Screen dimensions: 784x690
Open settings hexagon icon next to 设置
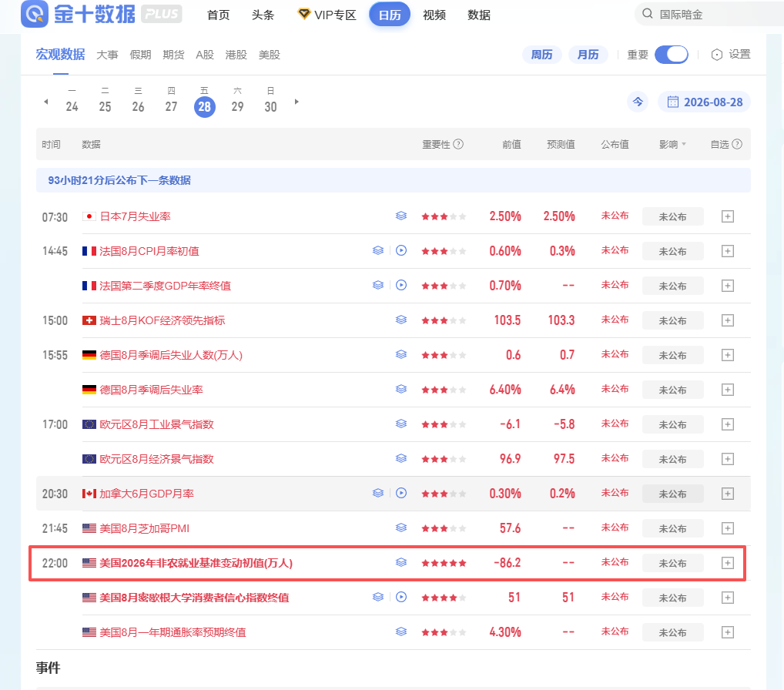click(x=716, y=55)
